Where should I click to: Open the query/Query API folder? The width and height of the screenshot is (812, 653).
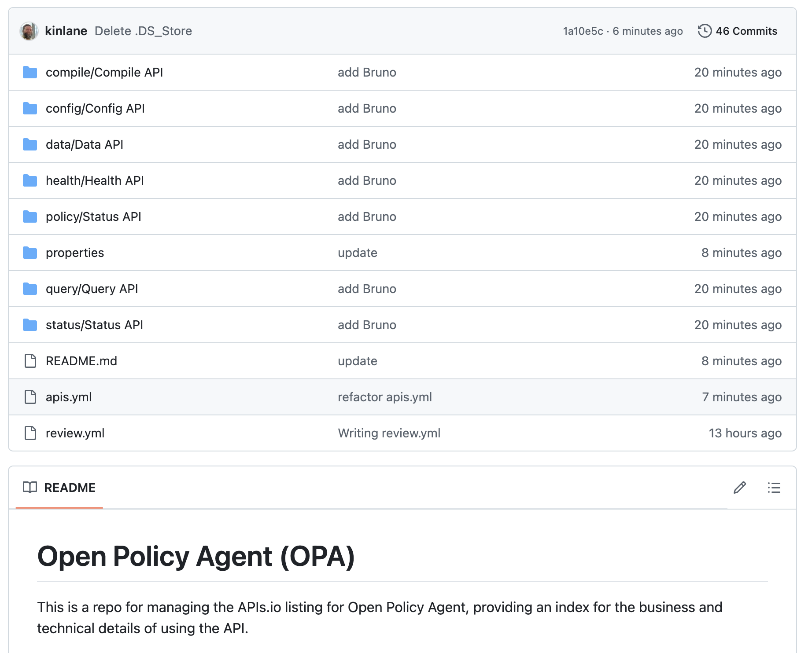92,289
